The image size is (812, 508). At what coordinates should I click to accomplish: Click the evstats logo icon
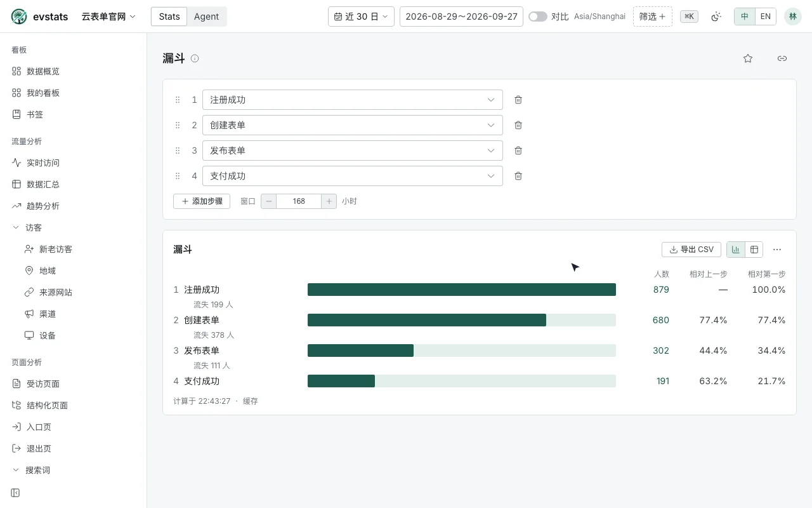tap(19, 17)
